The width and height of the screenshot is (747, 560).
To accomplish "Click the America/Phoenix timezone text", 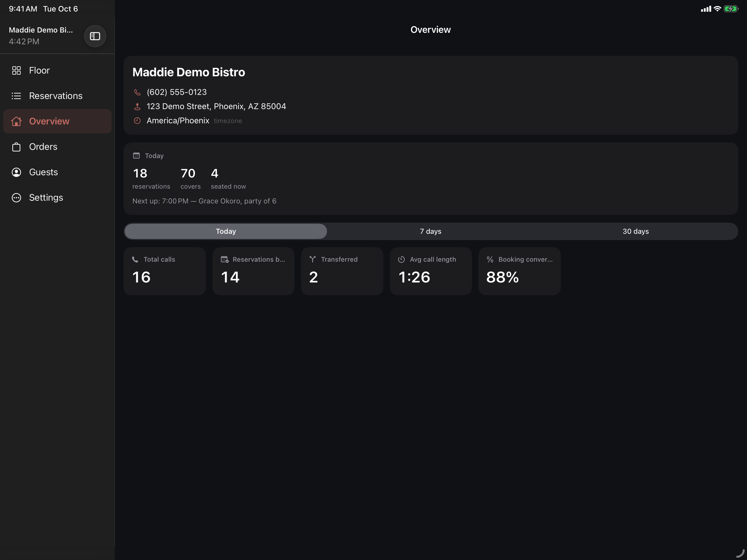I will (x=178, y=121).
